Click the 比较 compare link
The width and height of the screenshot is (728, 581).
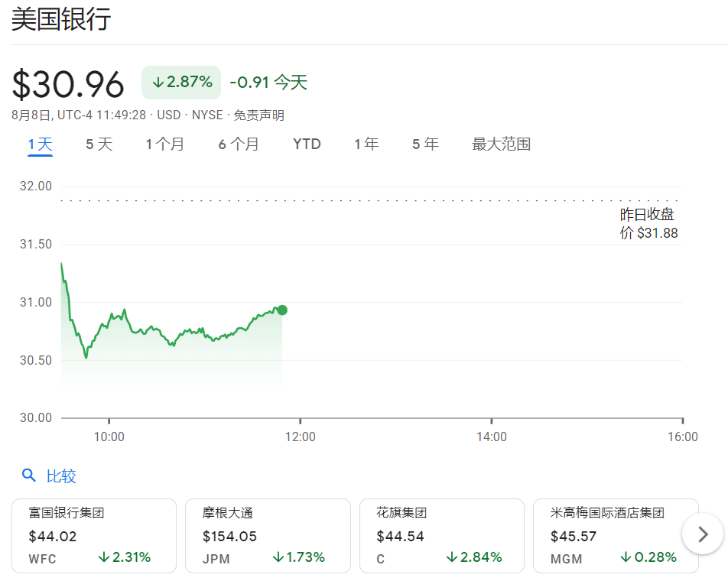[61, 476]
